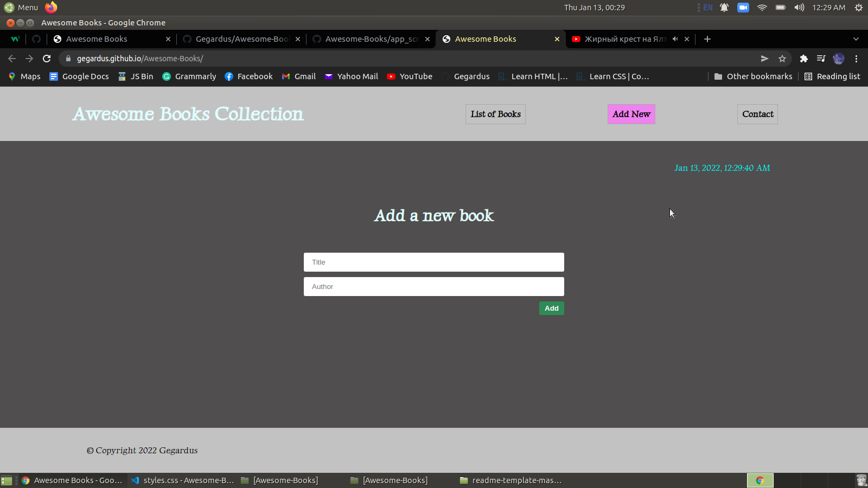Open the Yahoo Mail bookmark
Image resolution: width=868 pixels, height=488 pixels.
352,76
